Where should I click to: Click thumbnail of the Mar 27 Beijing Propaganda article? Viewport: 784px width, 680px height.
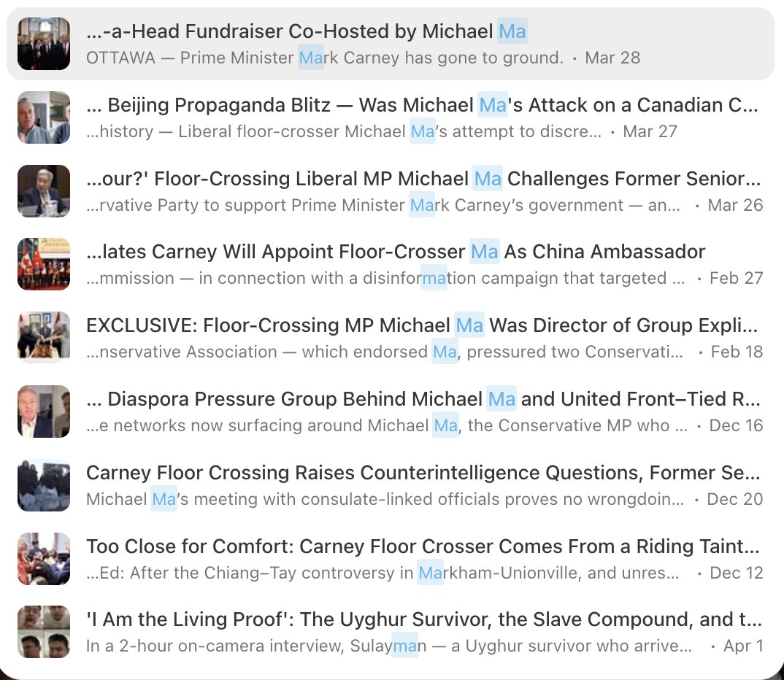[x=44, y=117]
